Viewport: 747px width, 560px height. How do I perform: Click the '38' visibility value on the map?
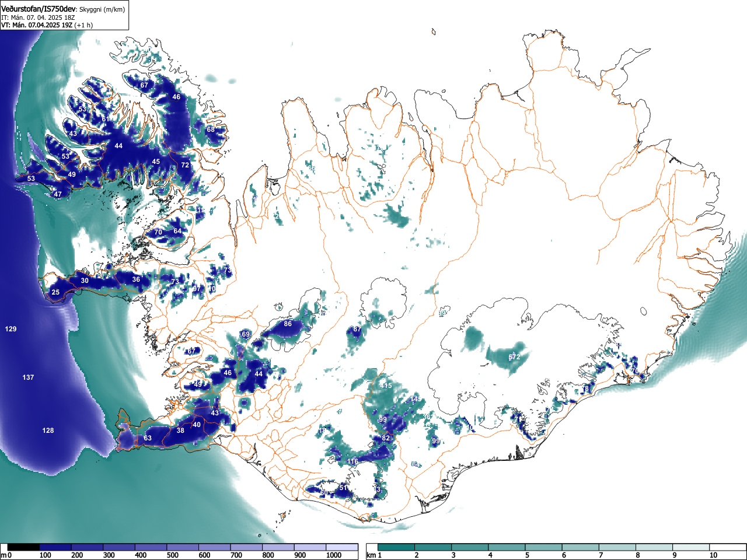point(180,431)
